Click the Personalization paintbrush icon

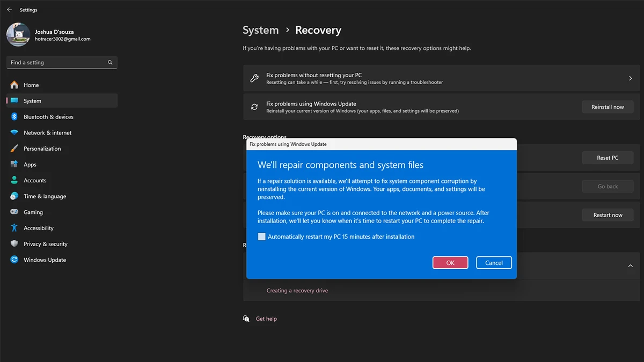[14, 149]
